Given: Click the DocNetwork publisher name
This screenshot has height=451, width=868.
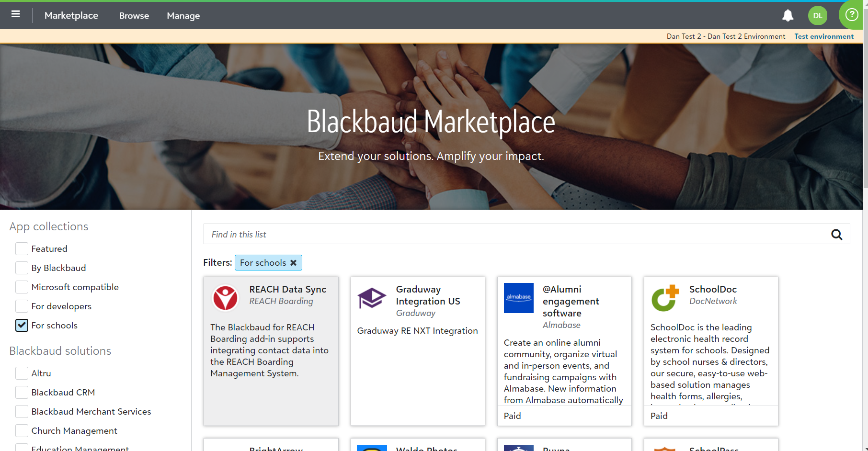Looking at the screenshot, I should pos(713,301).
